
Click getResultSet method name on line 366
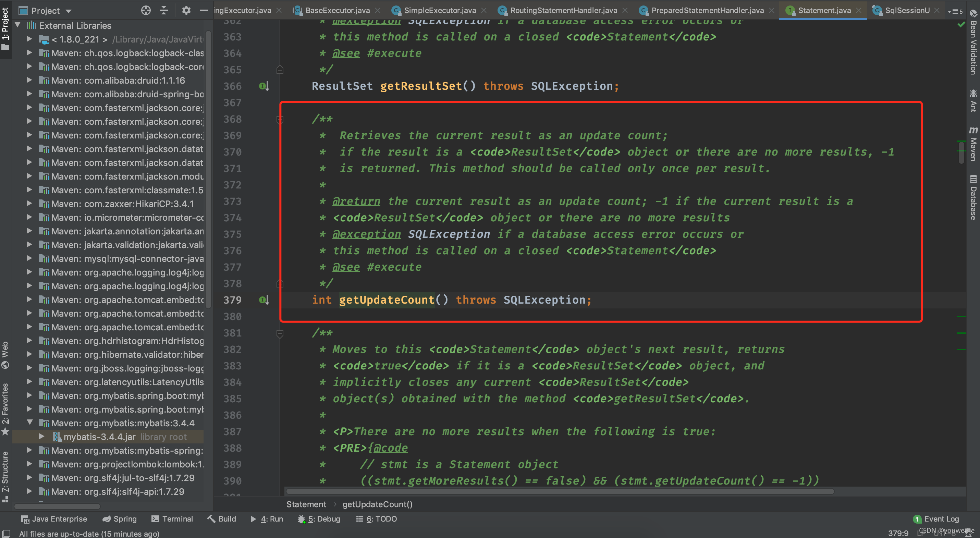pos(421,86)
